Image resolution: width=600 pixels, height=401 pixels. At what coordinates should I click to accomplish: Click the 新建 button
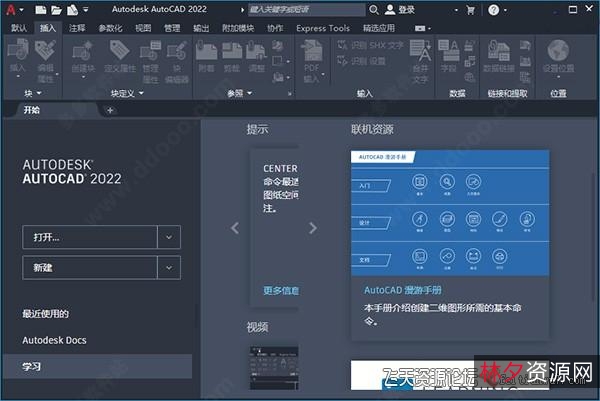pos(90,267)
